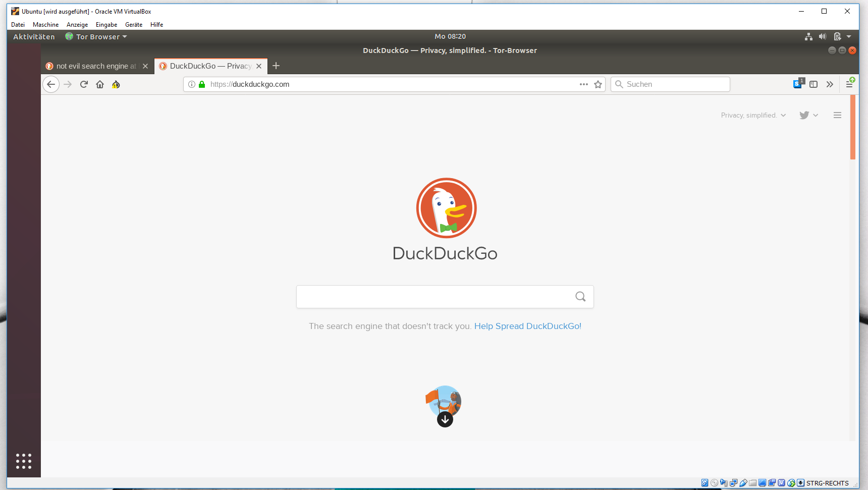
Task: Click the magnifier search button in DuckDuckGo box
Action: [580, 297]
